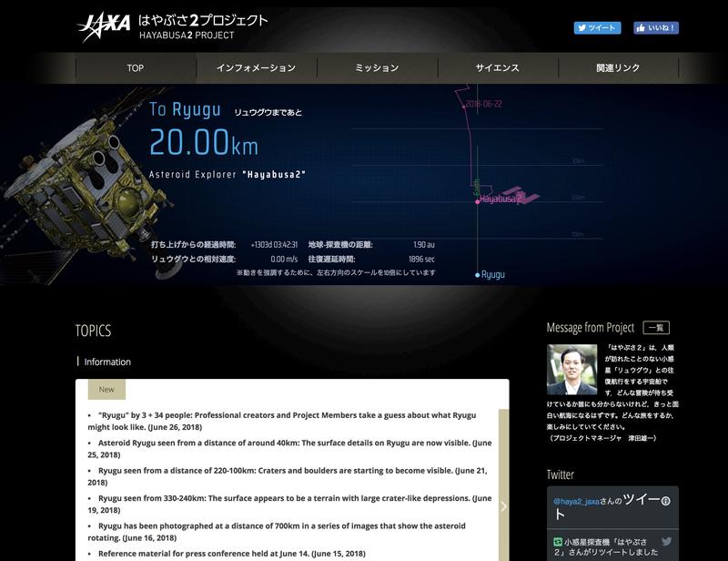Click the Twitter tweet button
The image size is (728, 561).
coord(597,28)
